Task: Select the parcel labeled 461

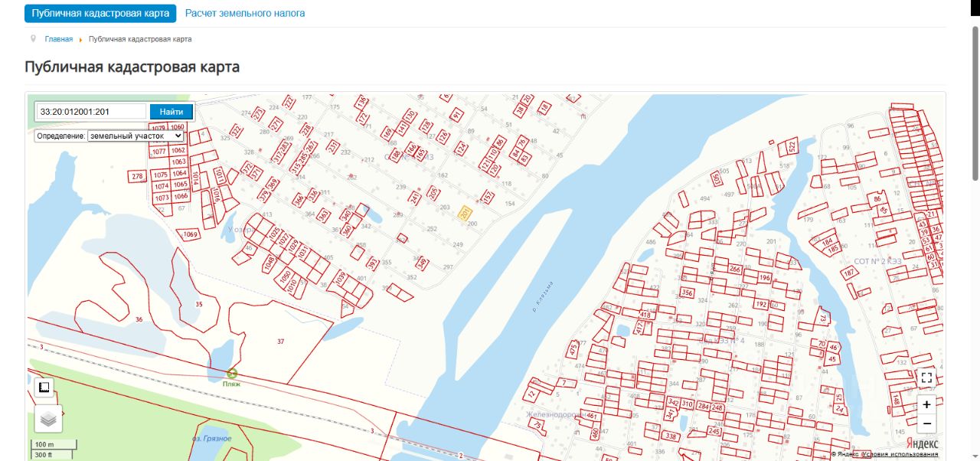Action: point(591,416)
